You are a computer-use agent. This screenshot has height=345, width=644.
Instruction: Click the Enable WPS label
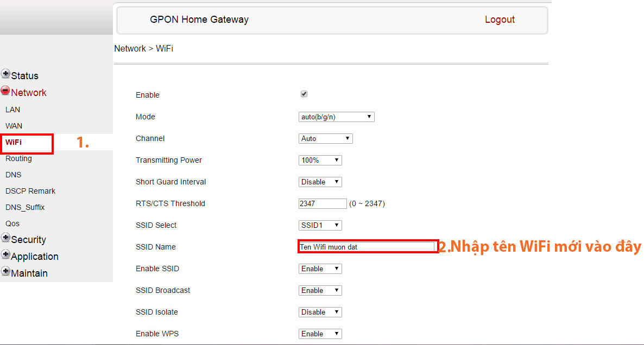tap(157, 334)
